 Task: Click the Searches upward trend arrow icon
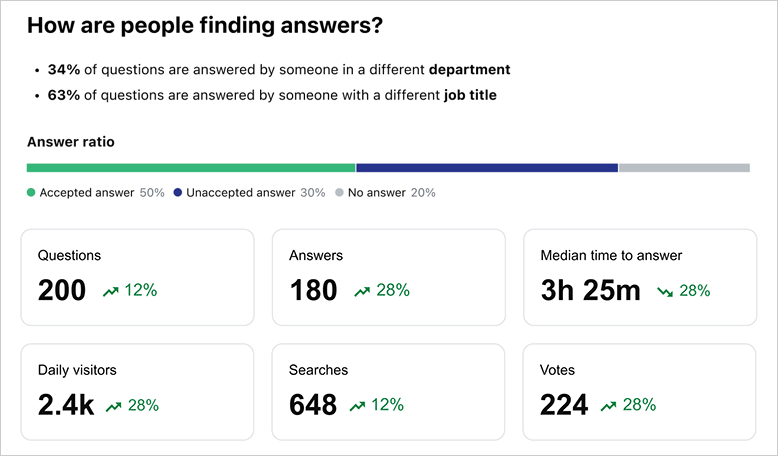point(357,406)
